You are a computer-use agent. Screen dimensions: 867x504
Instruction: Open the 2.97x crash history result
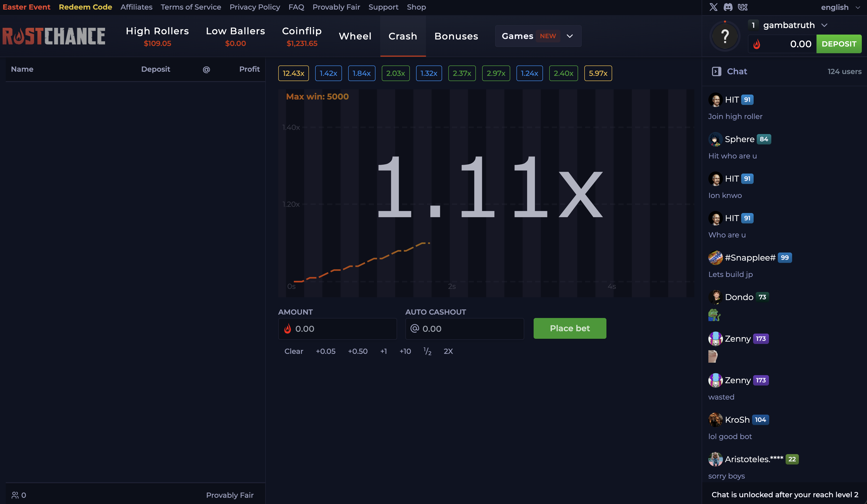[x=496, y=73]
